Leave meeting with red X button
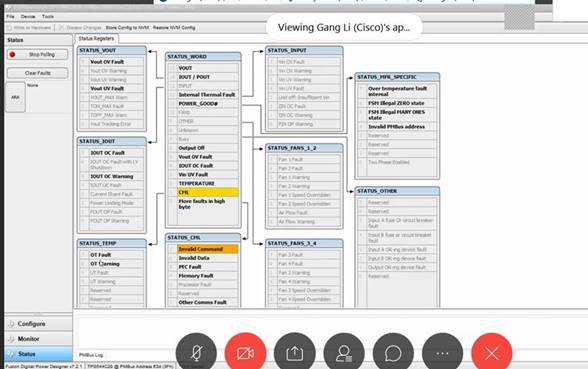588x369 pixels. coord(492,353)
